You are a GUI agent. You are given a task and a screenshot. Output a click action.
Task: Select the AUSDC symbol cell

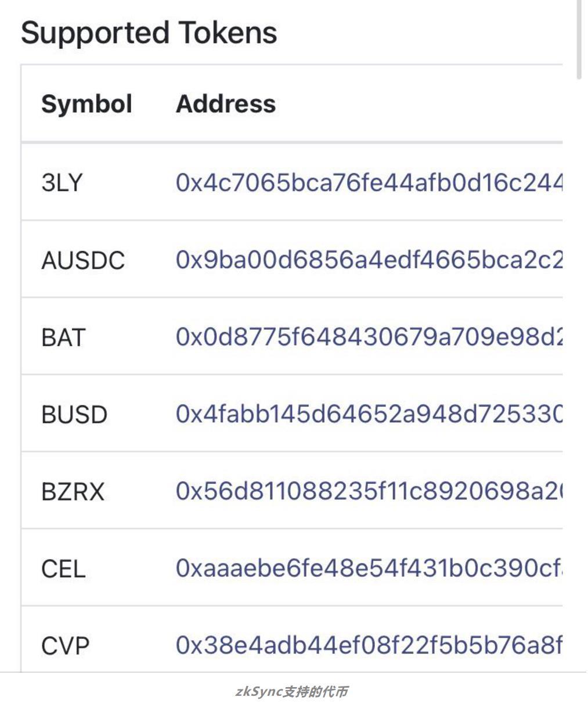coord(83,260)
